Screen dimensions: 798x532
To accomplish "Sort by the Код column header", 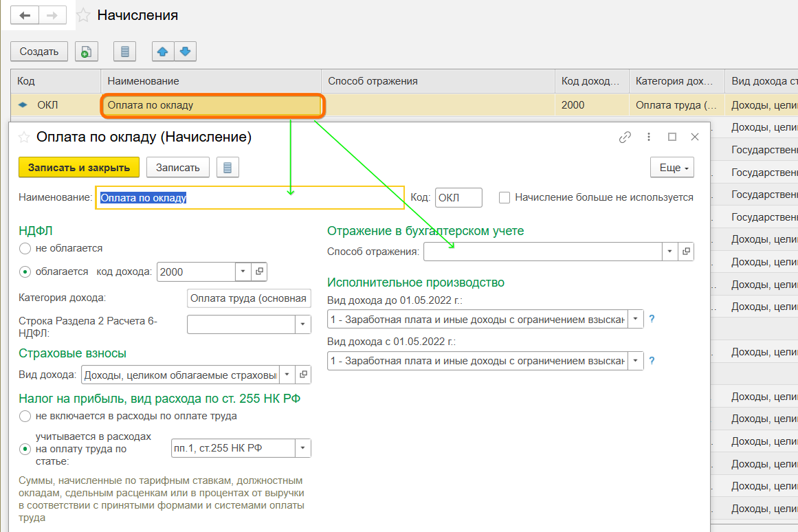I will coord(56,81).
